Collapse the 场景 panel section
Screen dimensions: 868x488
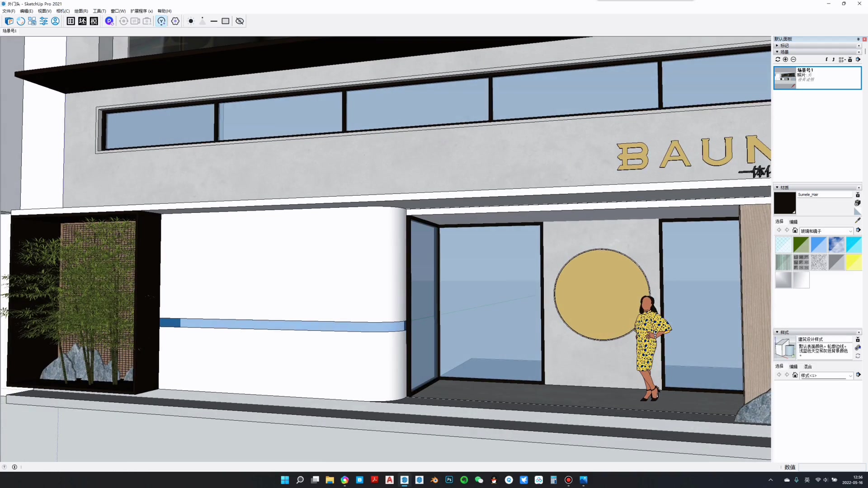coord(777,52)
